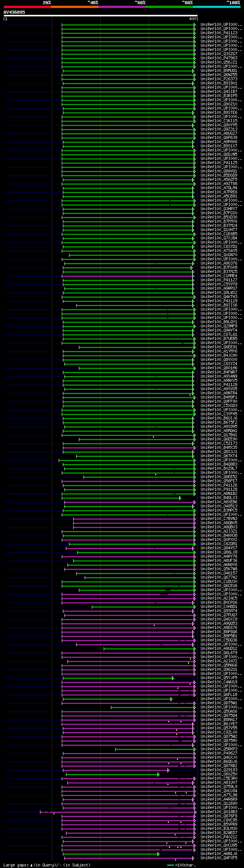Select hit label UniRef100_P41127
Screen dimensions: 244x868
point(219,280)
